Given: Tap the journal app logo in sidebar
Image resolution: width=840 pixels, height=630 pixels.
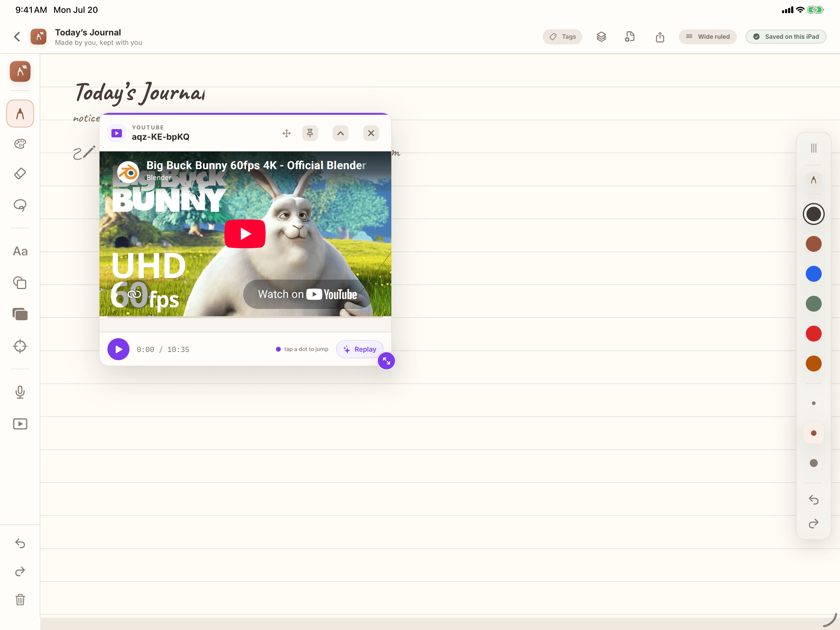Looking at the screenshot, I should (x=20, y=71).
